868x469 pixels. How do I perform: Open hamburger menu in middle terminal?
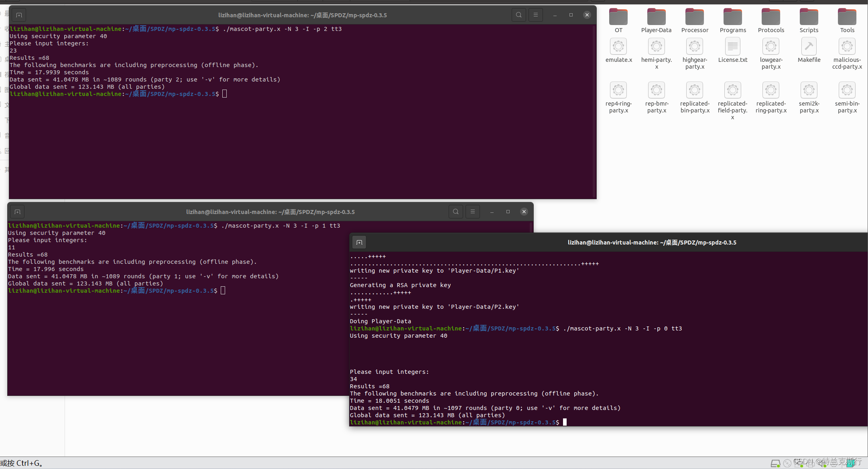[x=472, y=212]
